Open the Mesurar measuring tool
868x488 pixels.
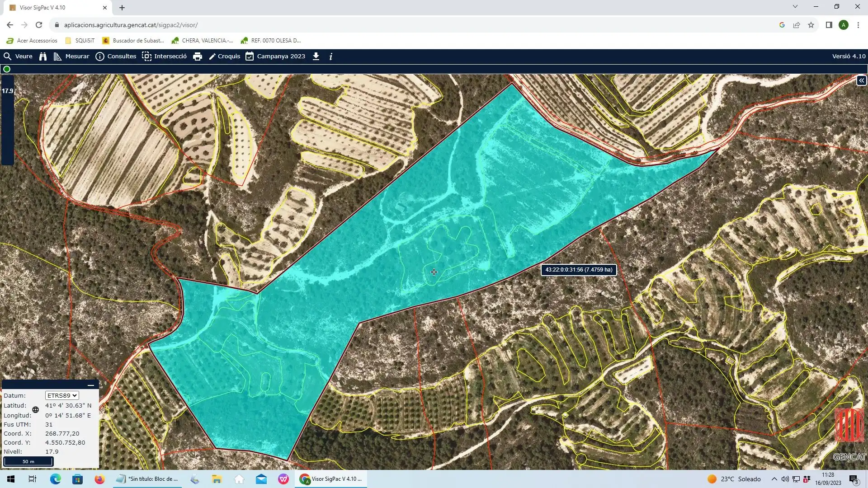click(x=71, y=56)
